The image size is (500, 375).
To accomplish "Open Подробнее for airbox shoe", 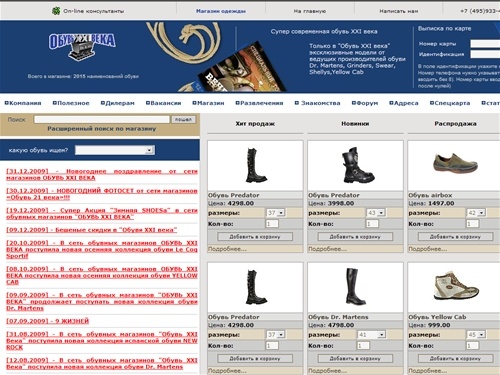I will (428, 249).
